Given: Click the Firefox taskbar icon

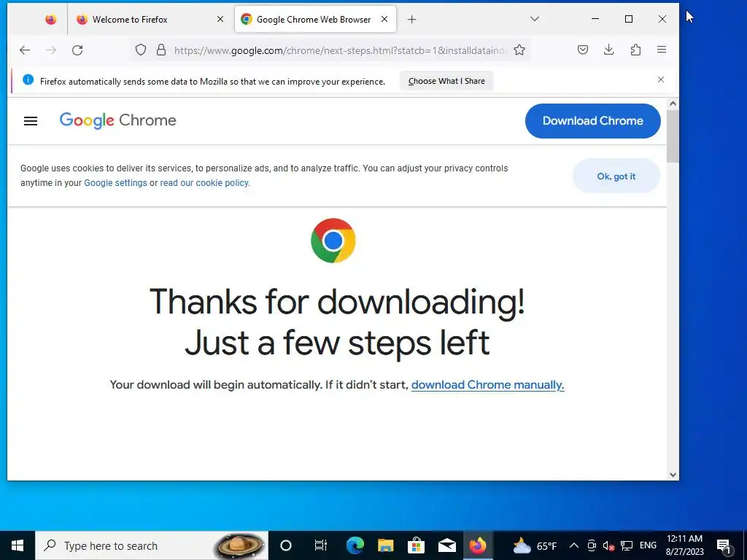Looking at the screenshot, I should (477, 545).
